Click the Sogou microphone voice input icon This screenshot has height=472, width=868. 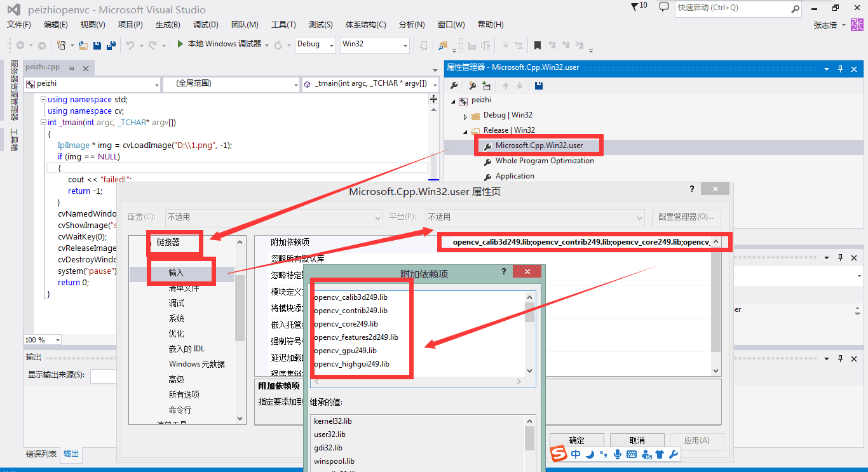pyautogui.click(x=617, y=454)
